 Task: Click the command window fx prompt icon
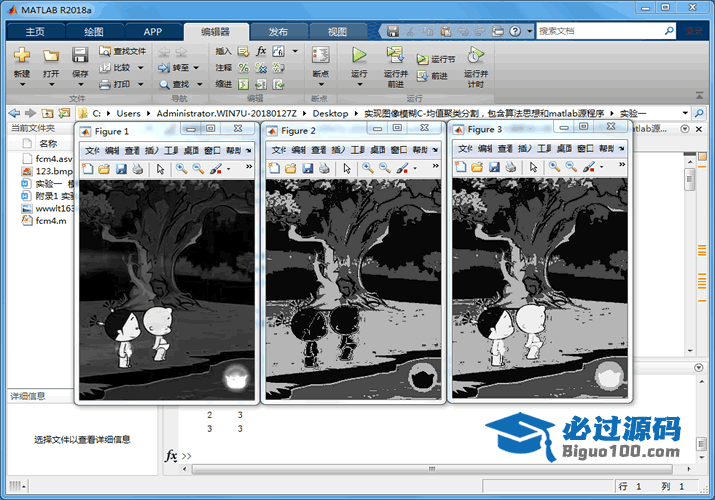pos(171,455)
